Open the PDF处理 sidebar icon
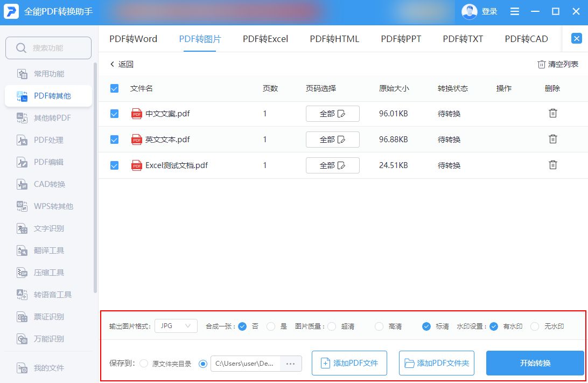Viewport: 588px width, 383px height. tap(22, 140)
